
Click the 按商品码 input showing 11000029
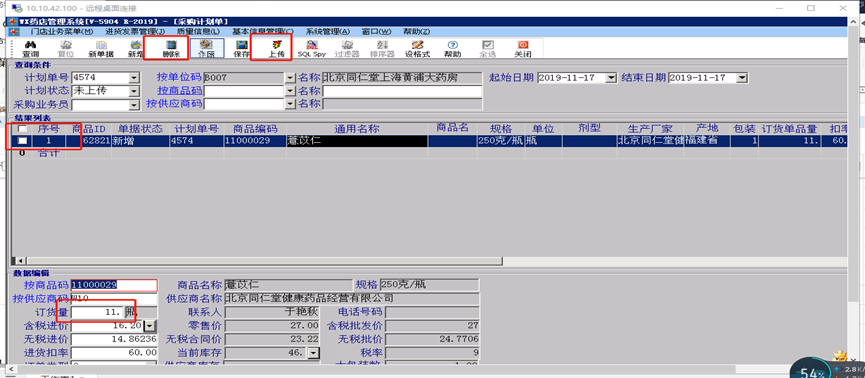click(114, 285)
